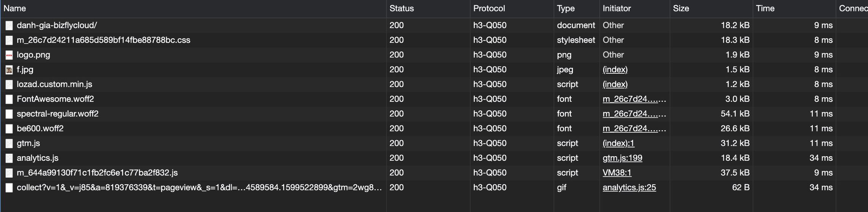The height and width of the screenshot is (212, 868).
Task: Click the font file icon for FontAwesome.woff2
Action: coord(9,99)
